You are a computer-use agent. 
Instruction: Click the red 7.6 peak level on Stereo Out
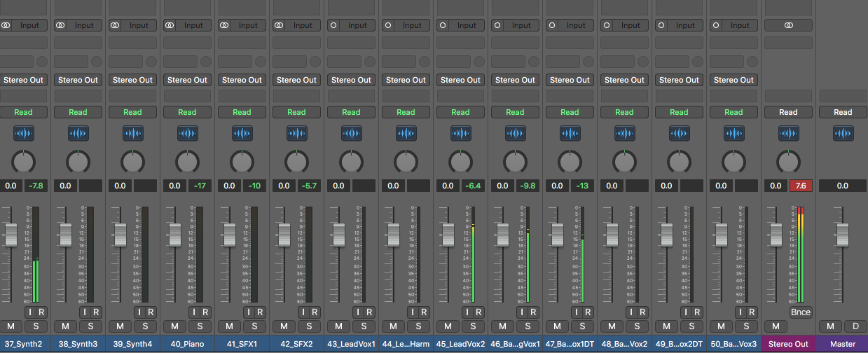point(801,186)
